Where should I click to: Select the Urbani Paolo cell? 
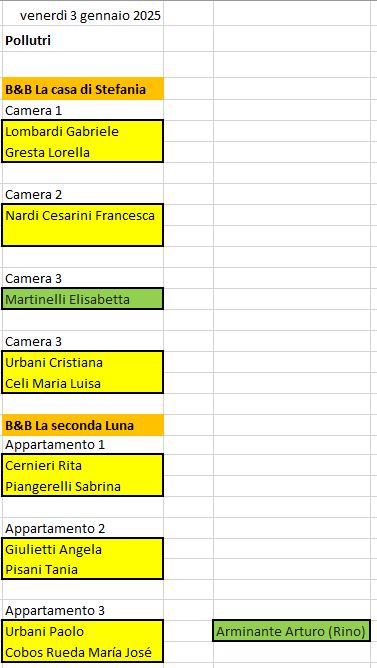(x=82, y=631)
